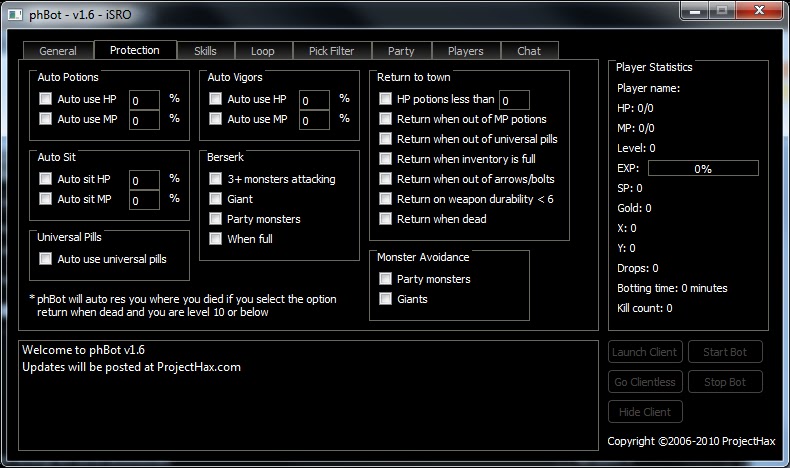Check Return when dead option
Image resolution: width=790 pixels, height=468 pixels.
tap(385, 219)
